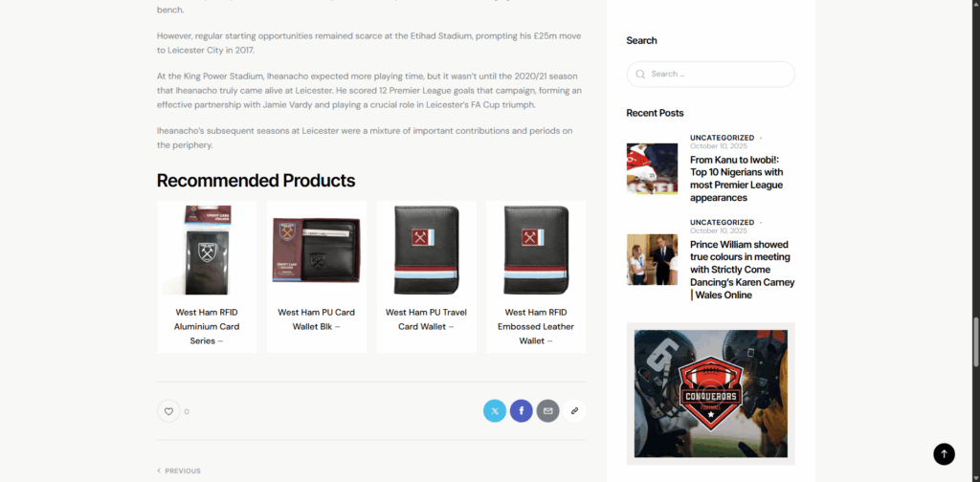This screenshot has height=482, width=980.
Task: Go to the Previous post link
Action: click(179, 471)
